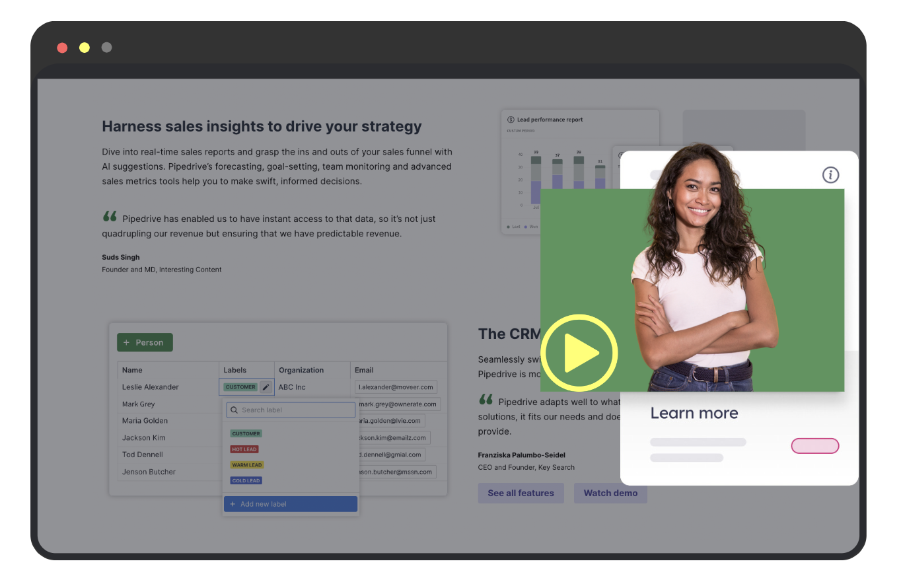Click the Watch demo button
The width and height of the screenshot is (901, 588).
pos(610,493)
